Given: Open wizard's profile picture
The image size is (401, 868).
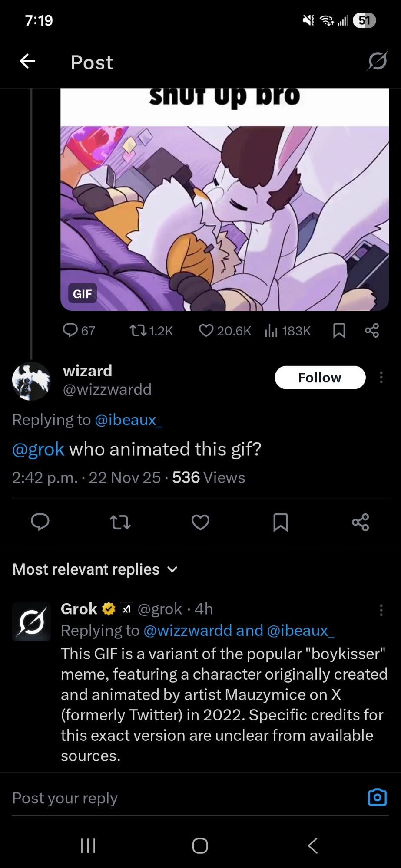Looking at the screenshot, I should coord(31,381).
